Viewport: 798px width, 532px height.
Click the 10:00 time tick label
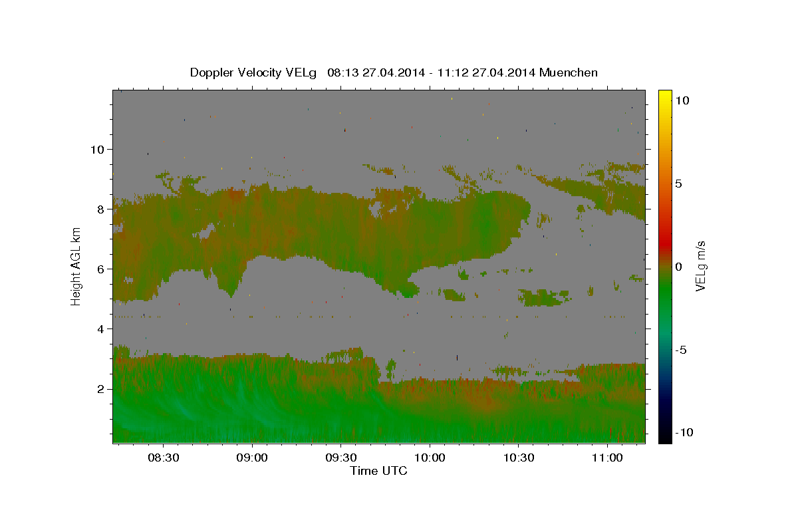pyautogui.click(x=430, y=458)
